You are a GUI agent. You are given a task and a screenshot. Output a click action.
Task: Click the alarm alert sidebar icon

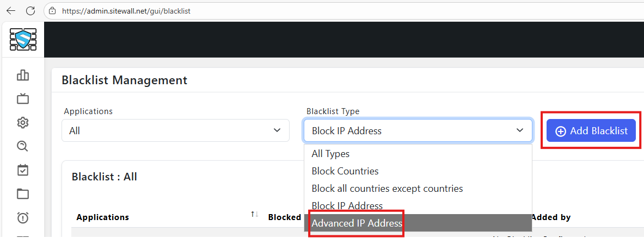23,218
